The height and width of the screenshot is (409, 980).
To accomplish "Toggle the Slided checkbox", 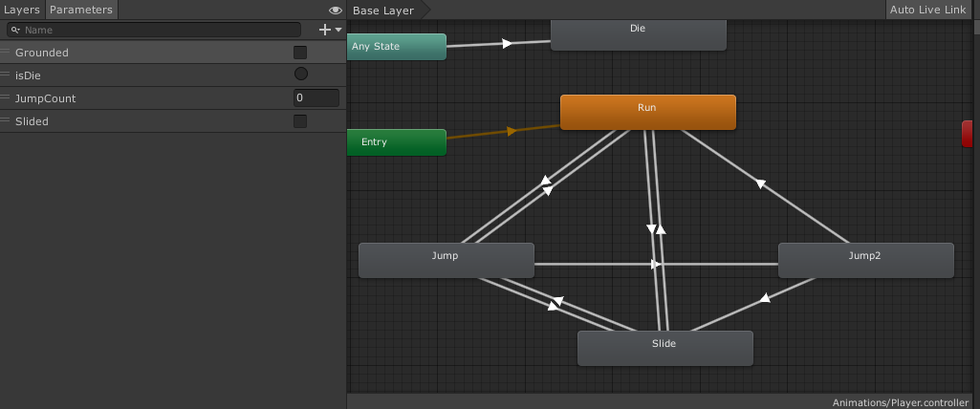I will [300, 121].
